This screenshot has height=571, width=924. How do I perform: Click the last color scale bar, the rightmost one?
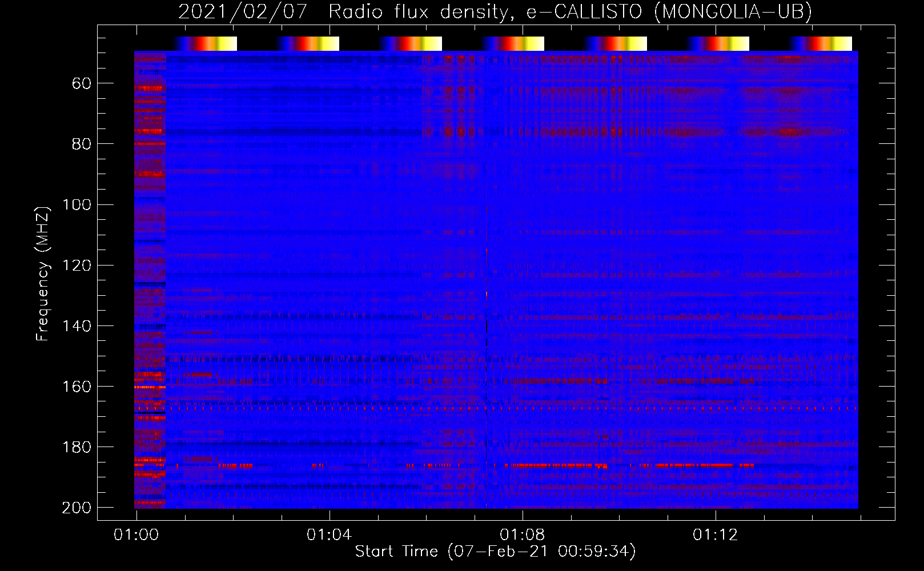click(x=821, y=43)
